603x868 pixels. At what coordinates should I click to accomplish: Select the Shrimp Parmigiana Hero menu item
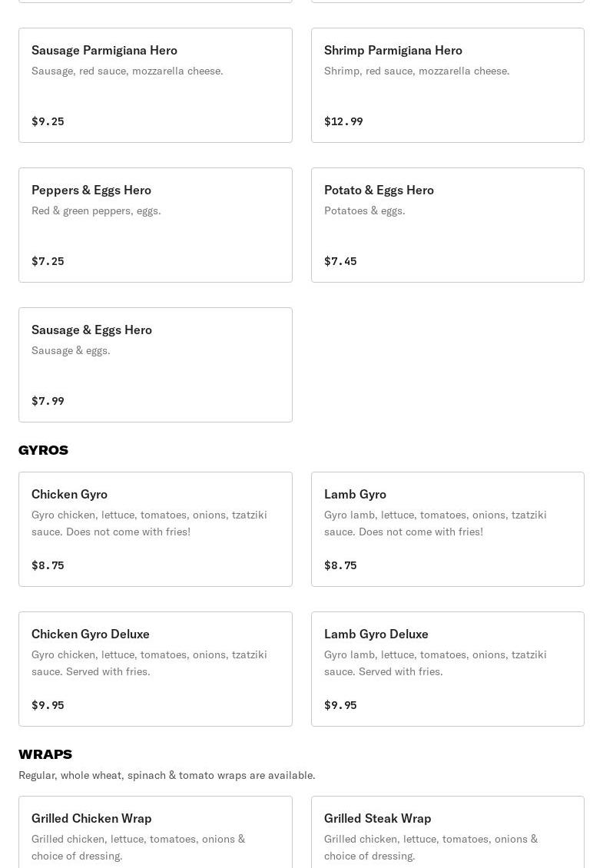point(447,85)
